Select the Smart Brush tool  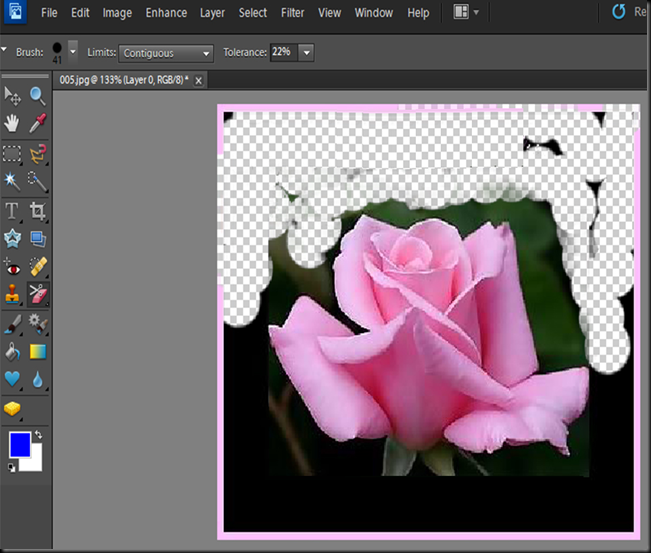[x=37, y=324]
